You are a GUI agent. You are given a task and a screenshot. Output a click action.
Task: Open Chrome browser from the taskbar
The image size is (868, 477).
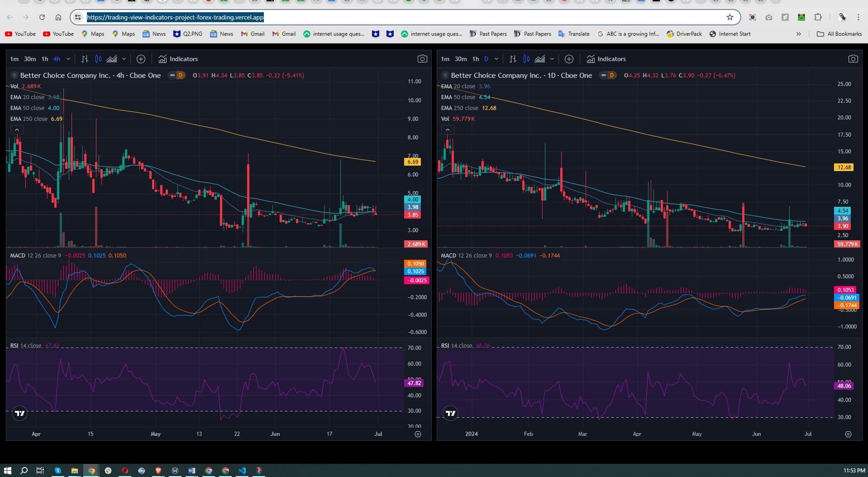91,471
